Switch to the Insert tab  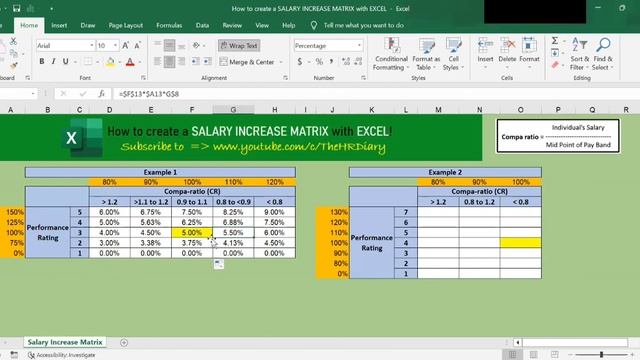[x=59, y=25]
